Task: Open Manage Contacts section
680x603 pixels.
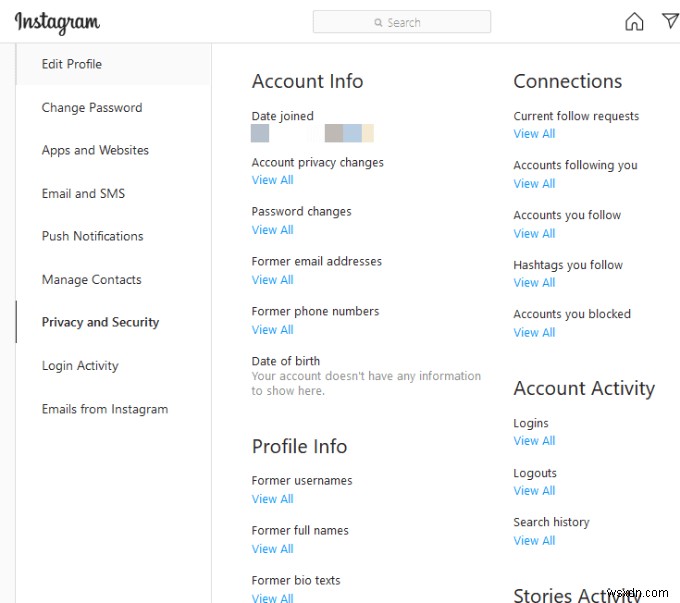Action: pyautogui.click(x=91, y=280)
